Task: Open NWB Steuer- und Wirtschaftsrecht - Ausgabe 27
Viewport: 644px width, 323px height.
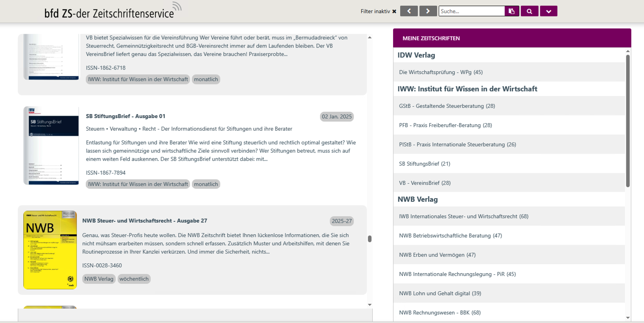Action: (x=145, y=221)
